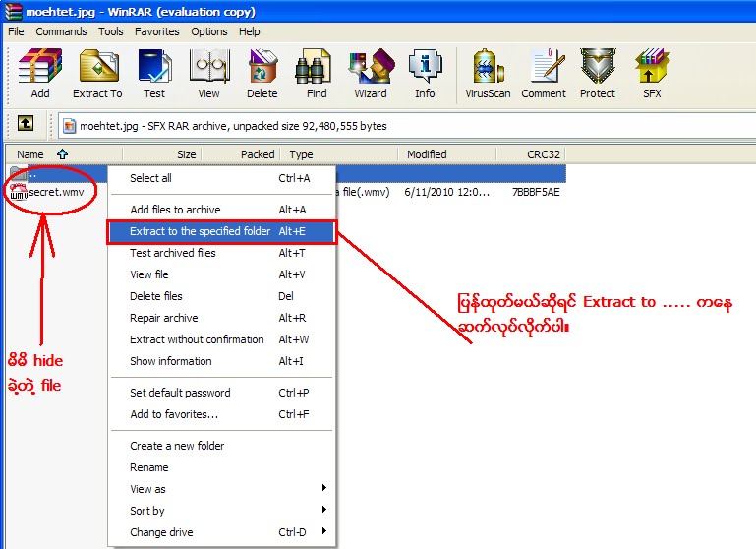
Task: Expand the Sort by submenu
Action: point(222,511)
